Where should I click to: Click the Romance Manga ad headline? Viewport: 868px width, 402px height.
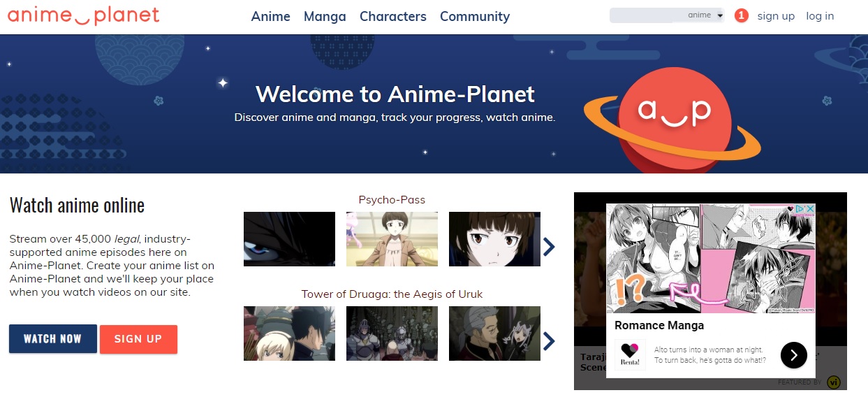(x=659, y=325)
